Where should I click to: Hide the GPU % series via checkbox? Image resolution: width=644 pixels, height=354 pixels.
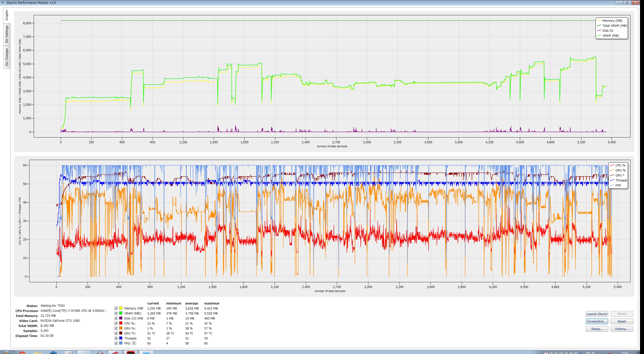(x=116, y=328)
